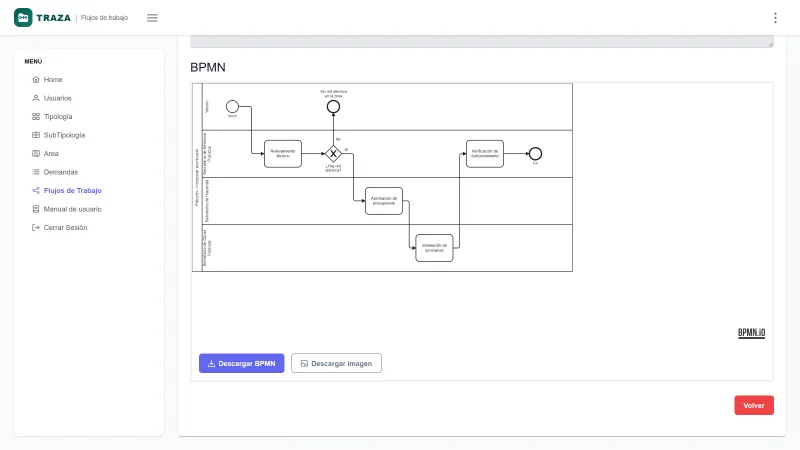
Task: Open Home in the menu
Action: click(53, 80)
